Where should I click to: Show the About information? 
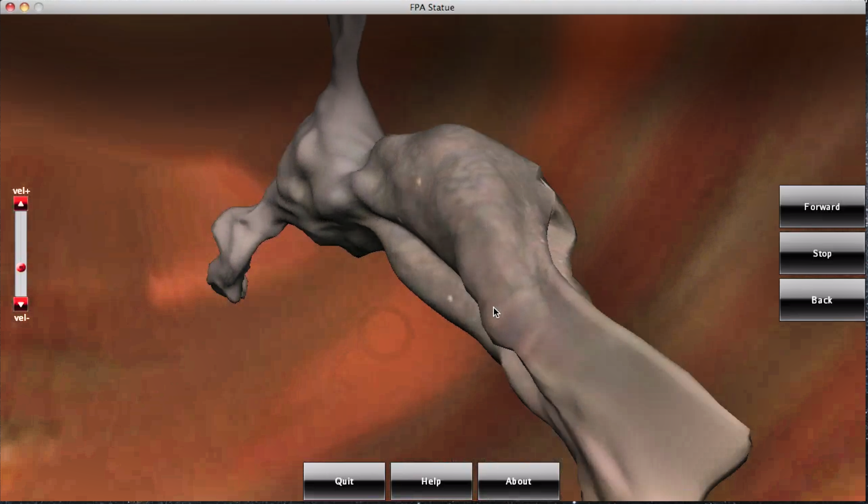518,481
